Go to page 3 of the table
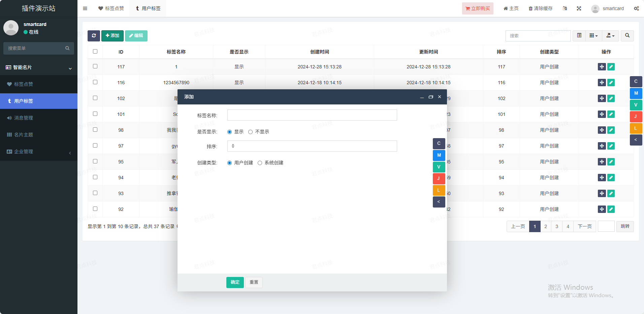 tap(557, 226)
